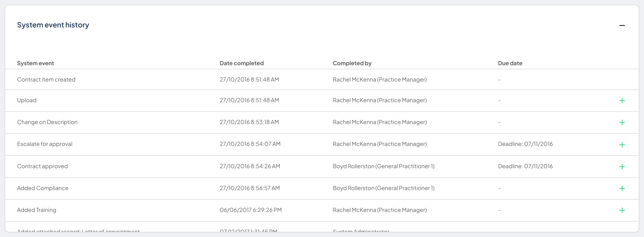Click date 27/10/2016 8:54:07 AM
Image resolution: width=644 pixels, height=237 pixels.
[250, 144]
